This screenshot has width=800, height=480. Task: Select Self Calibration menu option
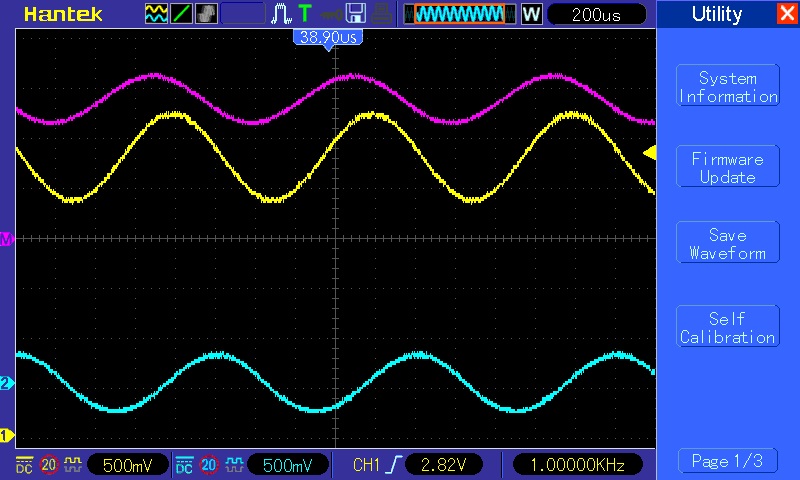[727, 328]
